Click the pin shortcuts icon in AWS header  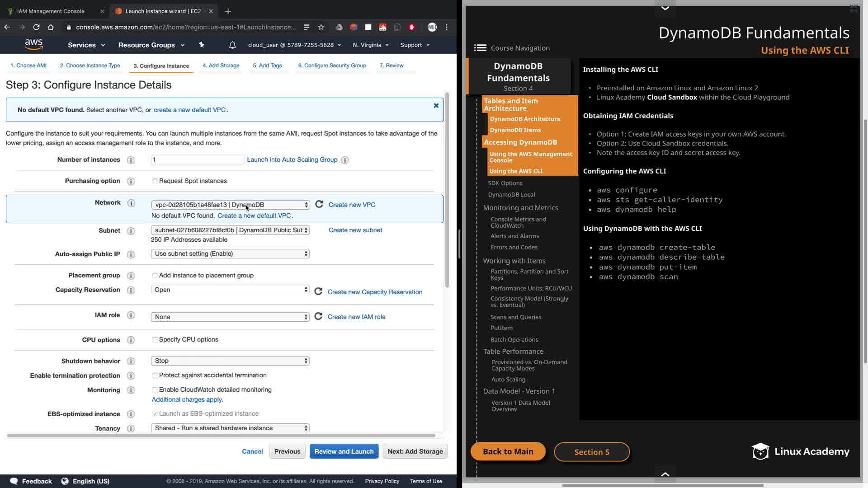202,45
